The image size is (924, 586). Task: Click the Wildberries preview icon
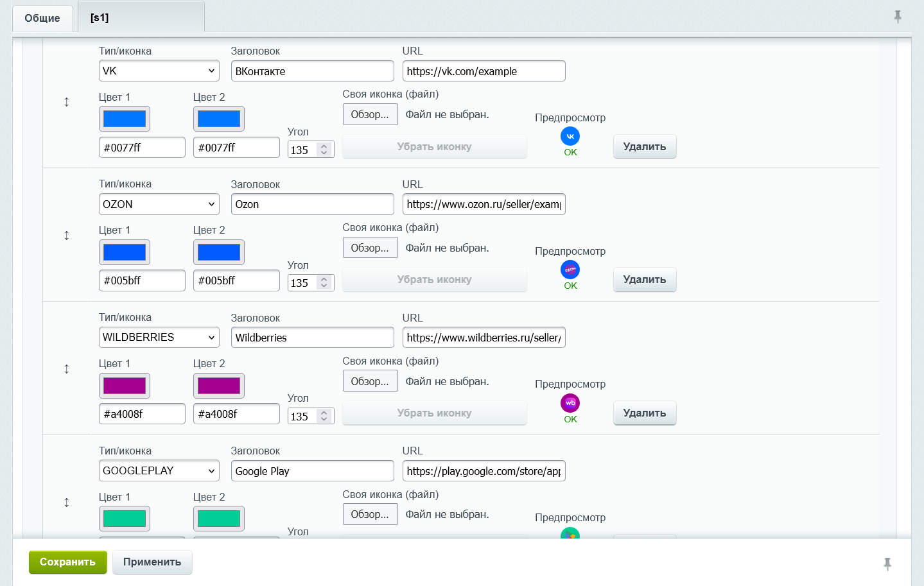point(570,403)
